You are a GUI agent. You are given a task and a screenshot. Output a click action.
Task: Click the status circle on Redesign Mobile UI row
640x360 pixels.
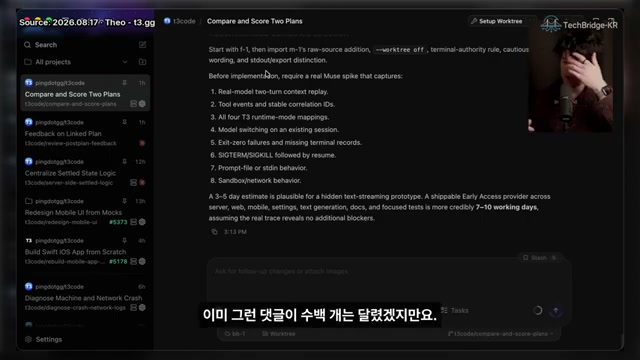(142, 222)
